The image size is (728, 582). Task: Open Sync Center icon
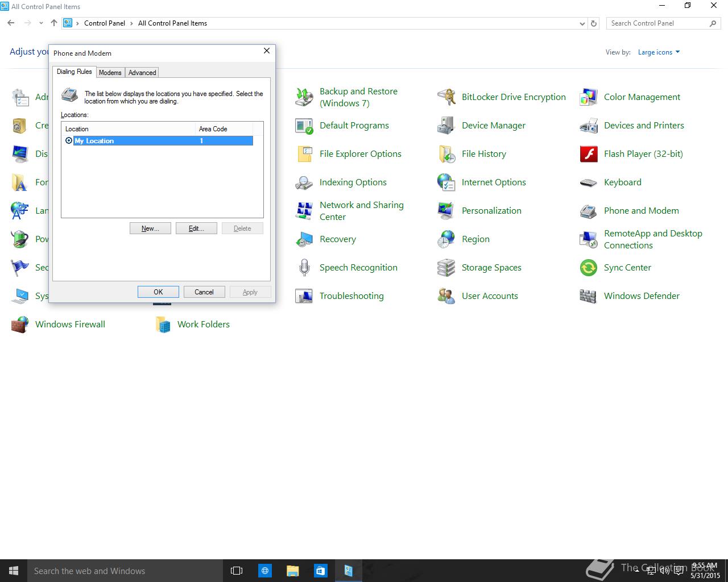(589, 268)
